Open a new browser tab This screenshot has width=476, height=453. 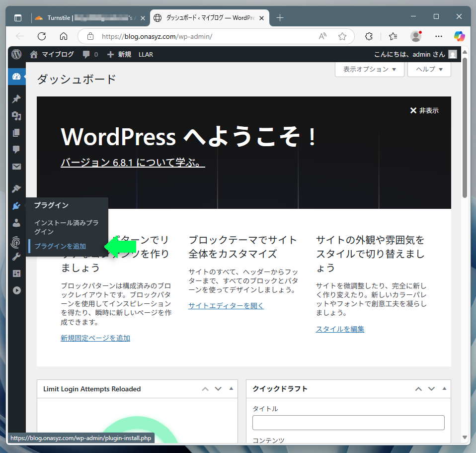[x=280, y=18]
